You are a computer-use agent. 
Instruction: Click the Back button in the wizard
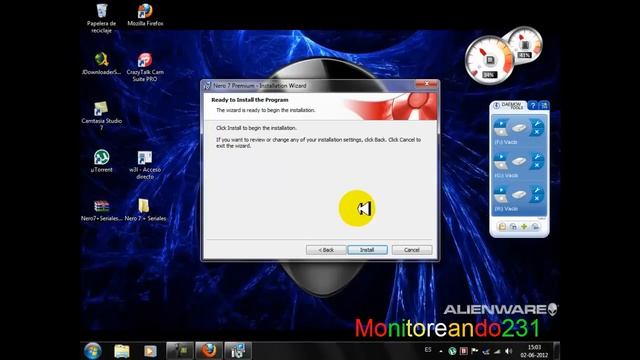point(326,250)
